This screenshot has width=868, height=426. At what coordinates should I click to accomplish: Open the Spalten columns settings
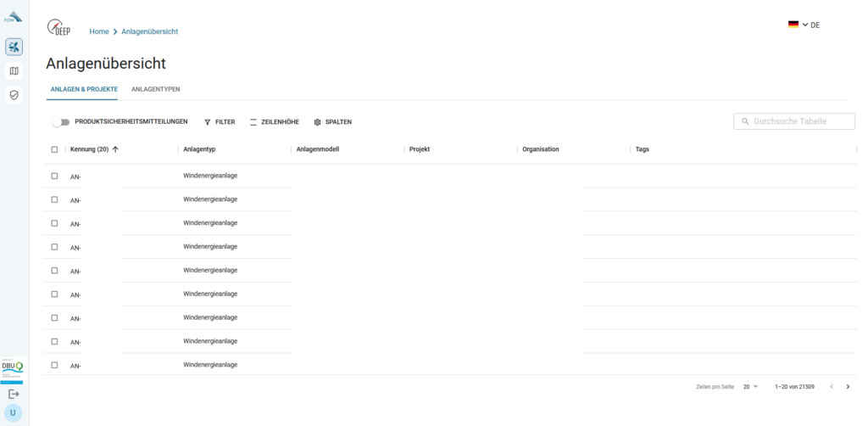coord(332,122)
